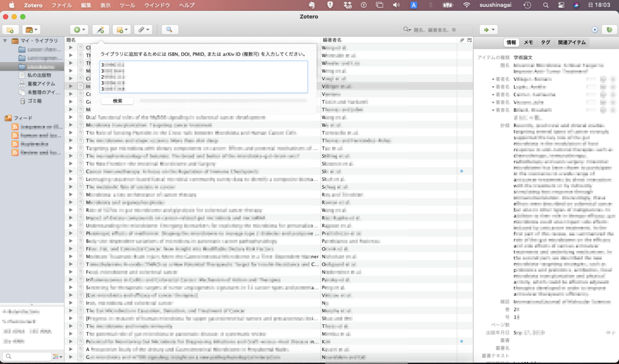Switch to the 関連アイテム tab
The image size is (619, 364).
pos(572,43)
